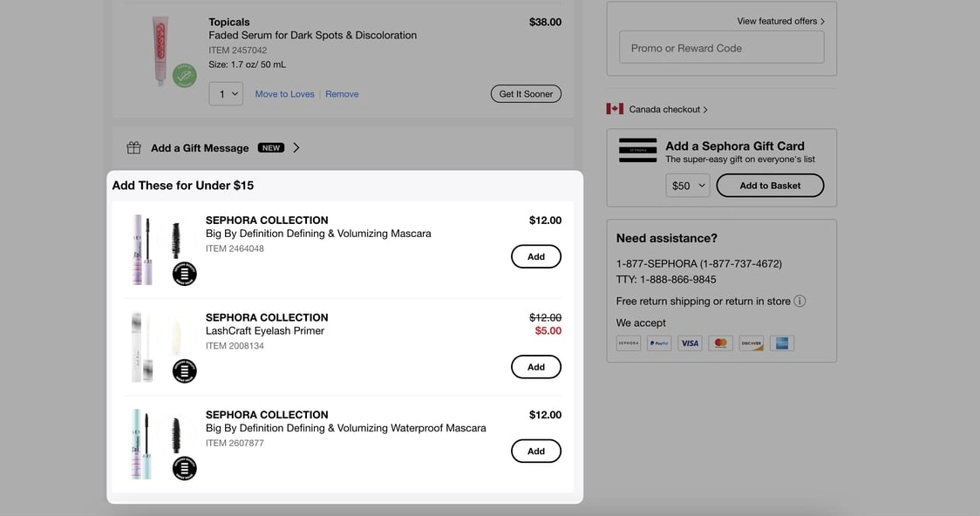Click the Waterproof Mascara product thumbnail
The width and height of the screenshot is (980, 516).
coord(155,444)
